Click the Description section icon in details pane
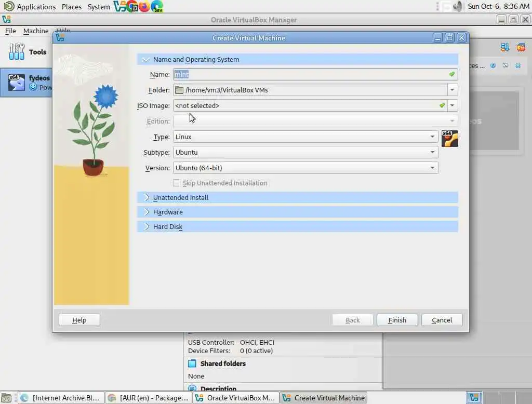 [192, 388]
